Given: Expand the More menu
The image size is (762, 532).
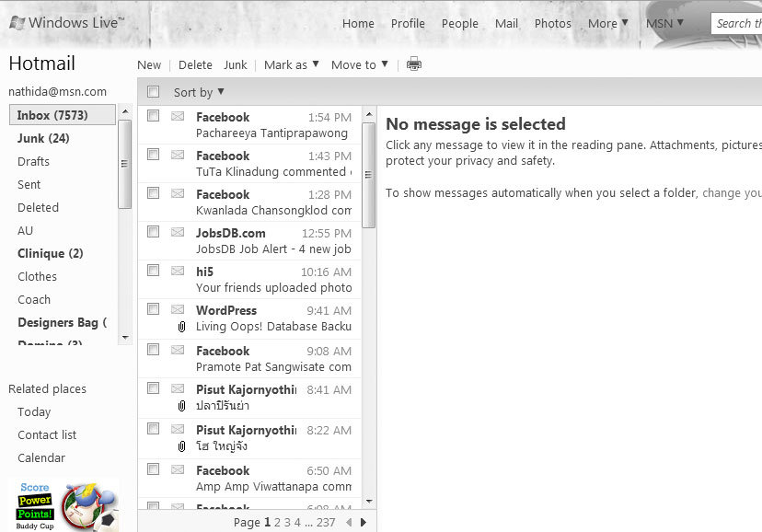Looking at the screenshot, I should coord(608,23).
